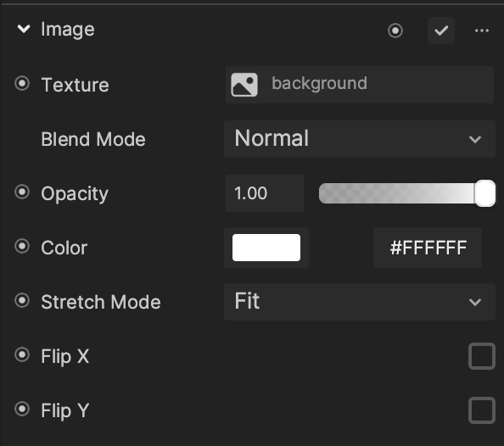Click the Opacity slider handle
This screenshot has height=446, width=504.
pyautogui.click(x=484, y=193)
